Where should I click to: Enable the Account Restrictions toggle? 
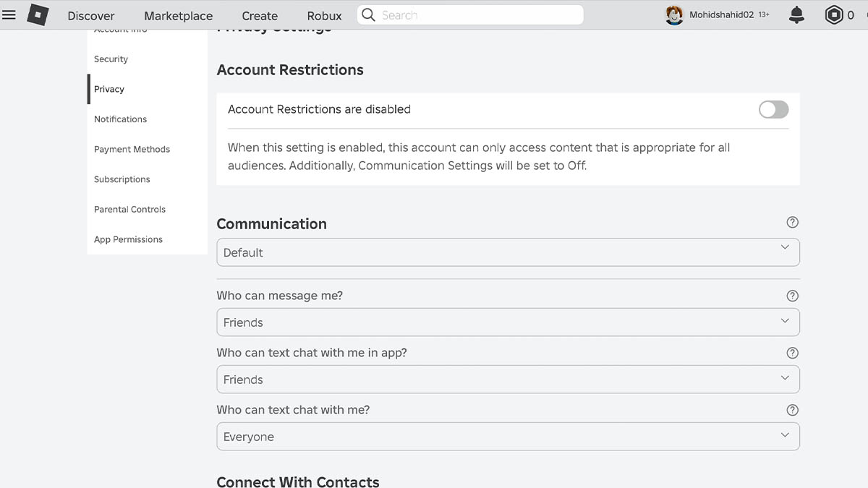pos(773,109)
